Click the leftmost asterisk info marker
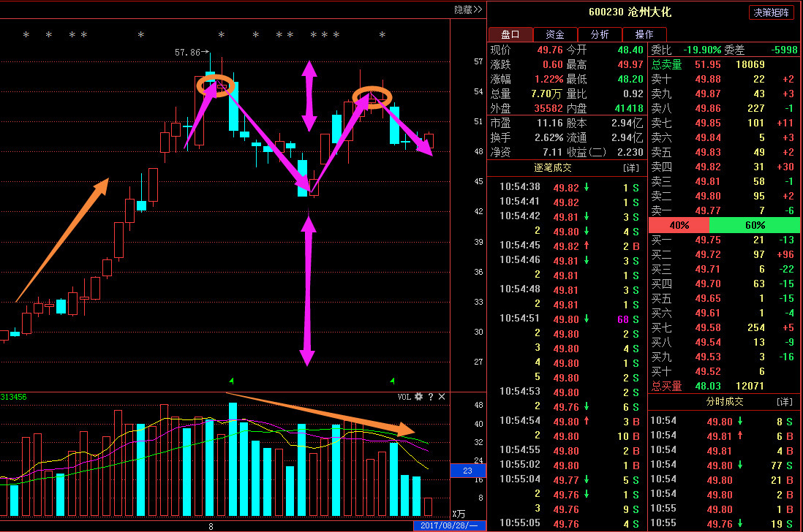The image size is (803, 532). [26, 36]
